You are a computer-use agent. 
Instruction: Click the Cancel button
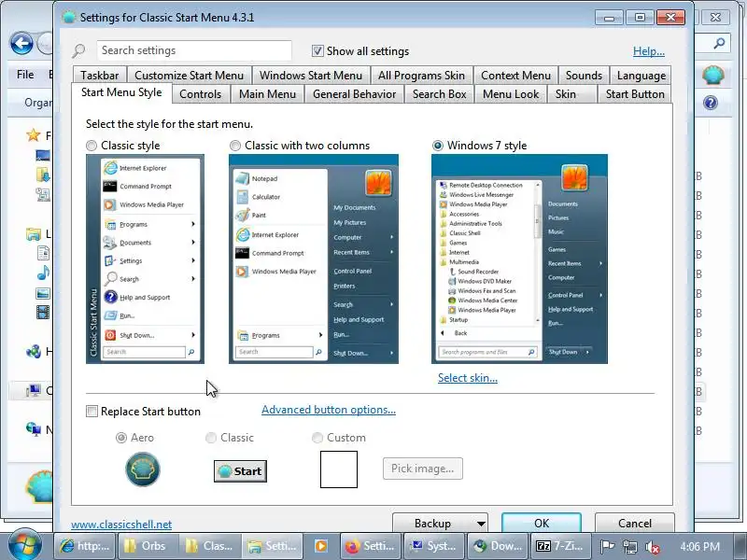point(635,524)
